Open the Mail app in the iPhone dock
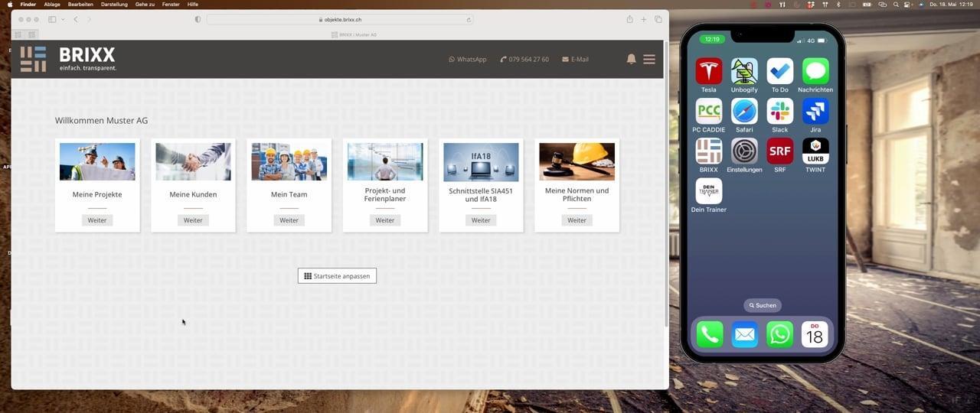 pos(744,334)
